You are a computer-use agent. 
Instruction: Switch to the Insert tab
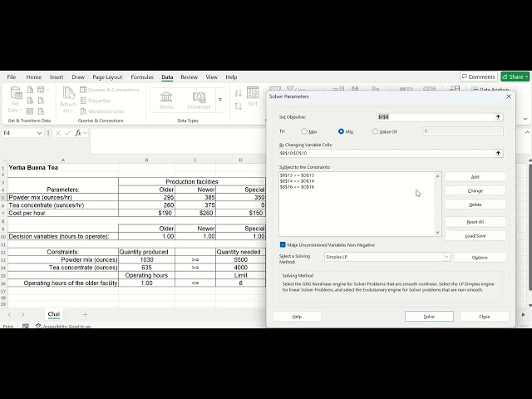click(x=57, y=77)
